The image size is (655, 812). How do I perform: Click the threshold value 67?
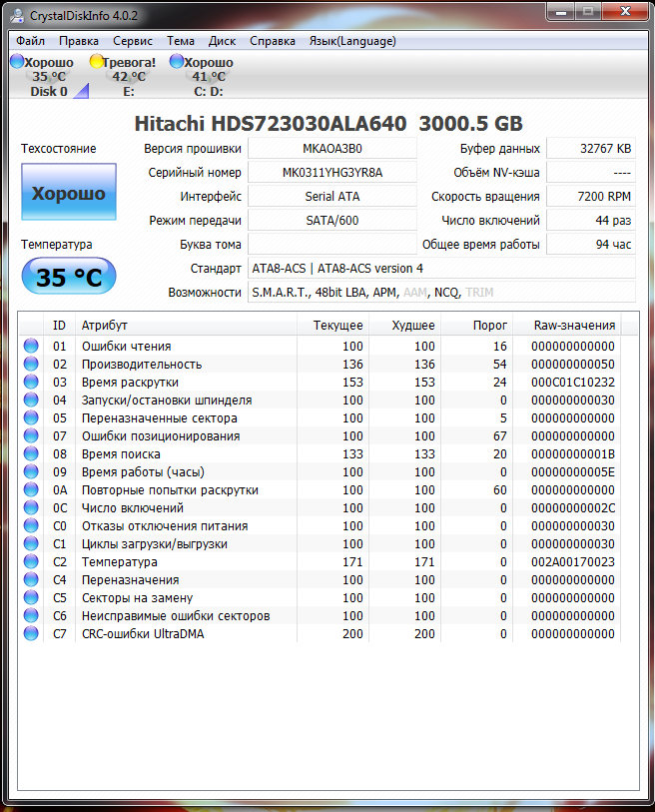499,436
